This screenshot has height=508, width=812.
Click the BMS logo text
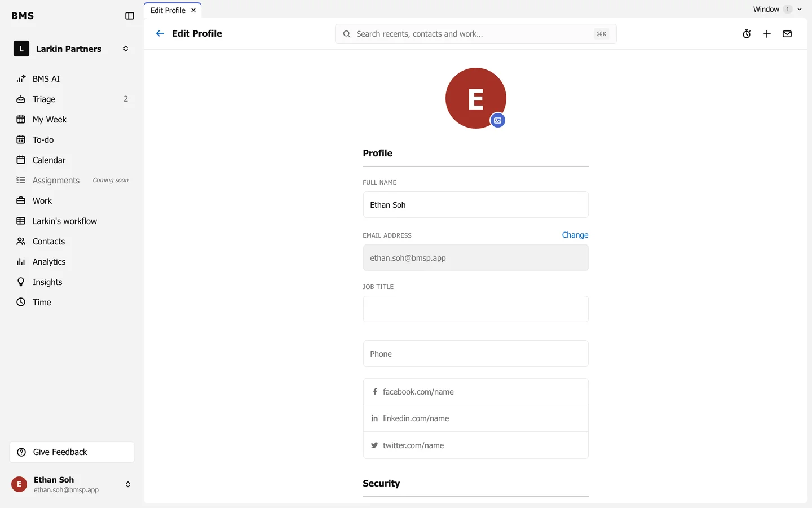pos(23,16)
